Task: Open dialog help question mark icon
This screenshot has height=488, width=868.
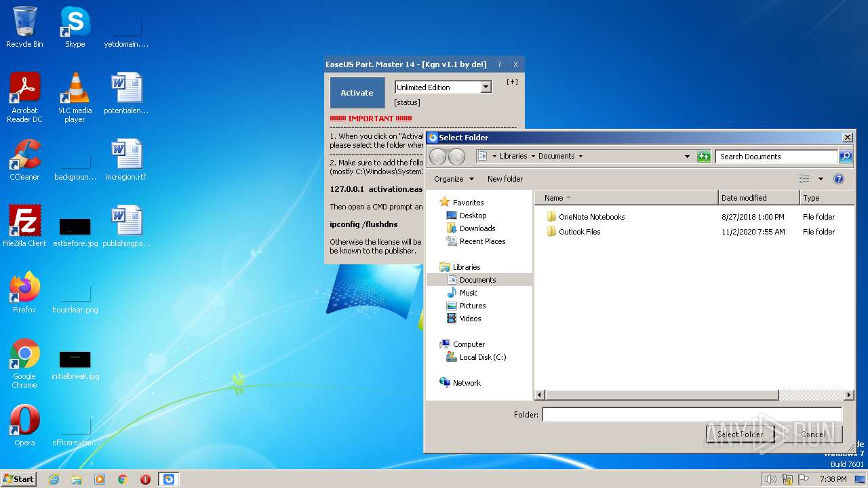Action: (x=839, y=179)
